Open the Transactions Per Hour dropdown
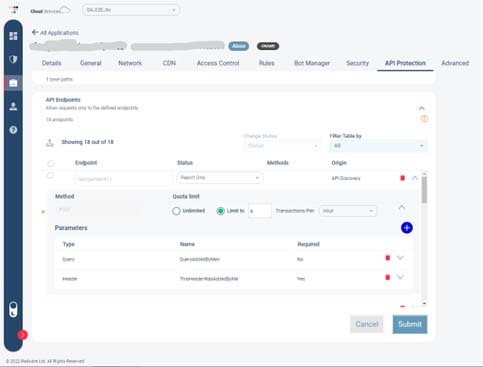Viewport: 483px width, 367px height. [x=348, y=211]
